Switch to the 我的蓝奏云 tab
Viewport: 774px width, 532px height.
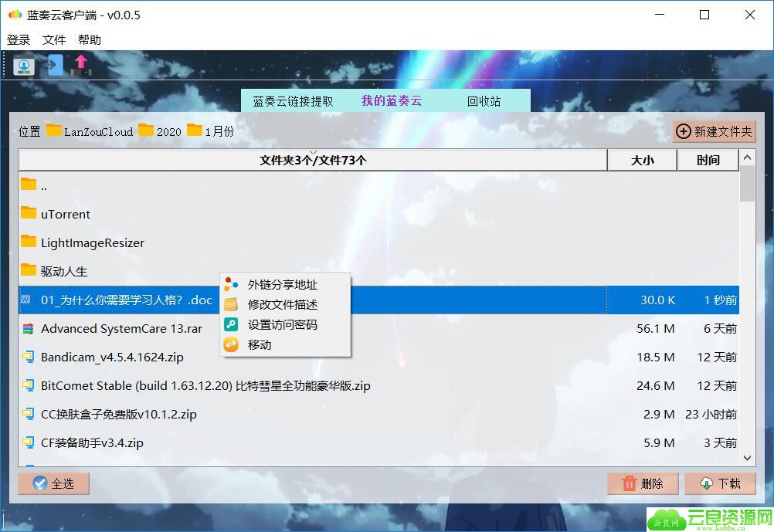coord(392,100)
